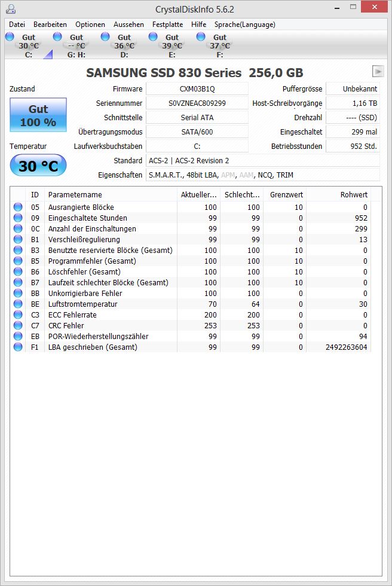Select the 'Eingeschaltete Stunden' parameter name
392x586 pixels.
(x=88, y=218)
